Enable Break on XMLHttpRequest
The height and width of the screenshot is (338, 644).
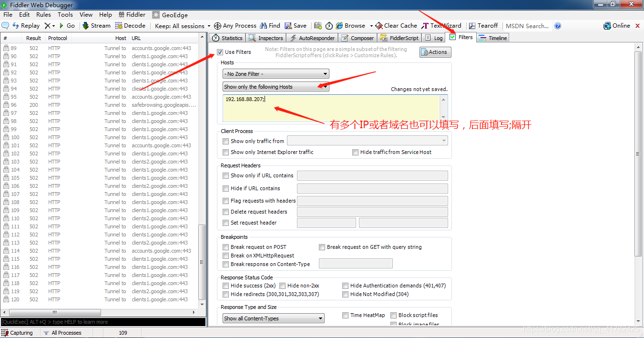(226, 256)
